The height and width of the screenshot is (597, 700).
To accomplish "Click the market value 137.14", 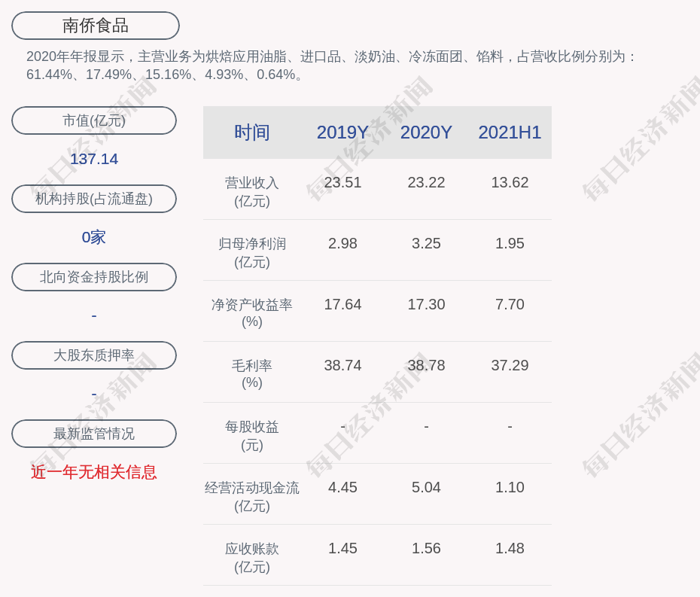I will (94, 159).
